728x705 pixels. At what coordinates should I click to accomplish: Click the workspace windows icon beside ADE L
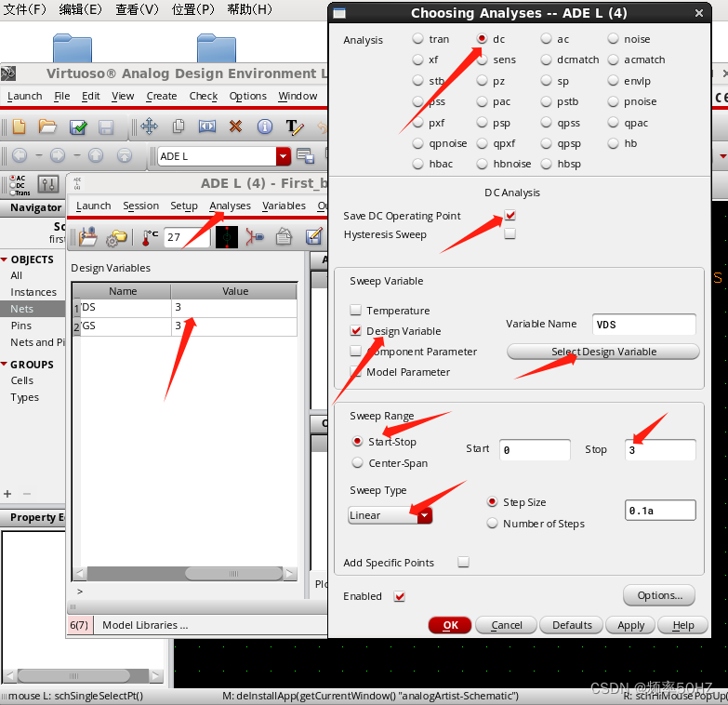[x=306, y=156]
